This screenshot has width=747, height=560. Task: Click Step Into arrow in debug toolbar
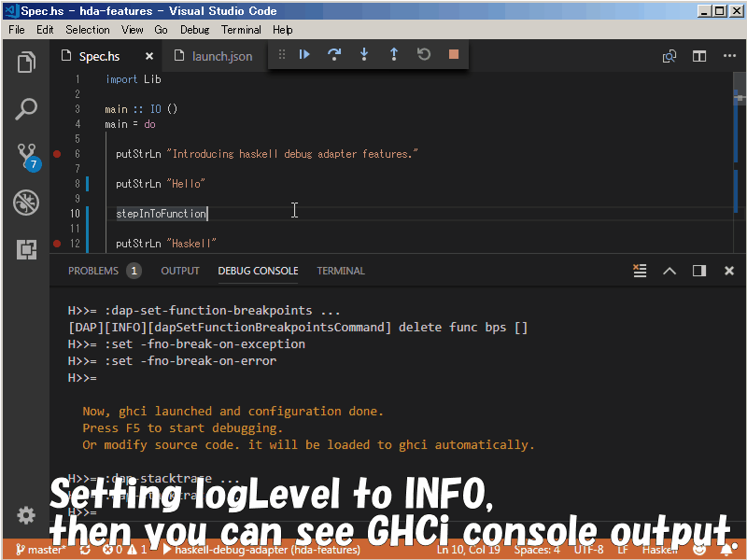(364, 55)
